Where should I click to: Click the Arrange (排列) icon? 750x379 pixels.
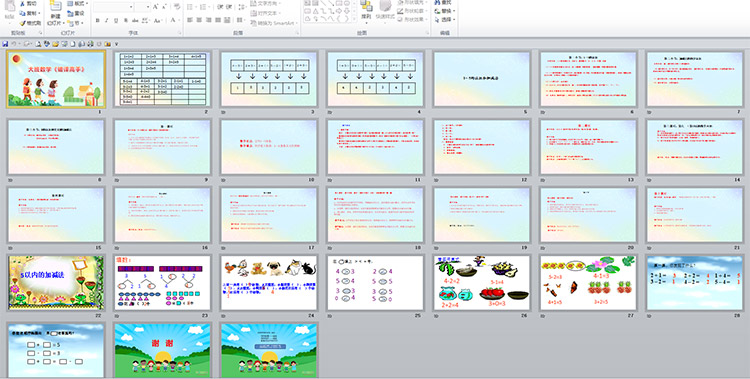pos(366,7)
